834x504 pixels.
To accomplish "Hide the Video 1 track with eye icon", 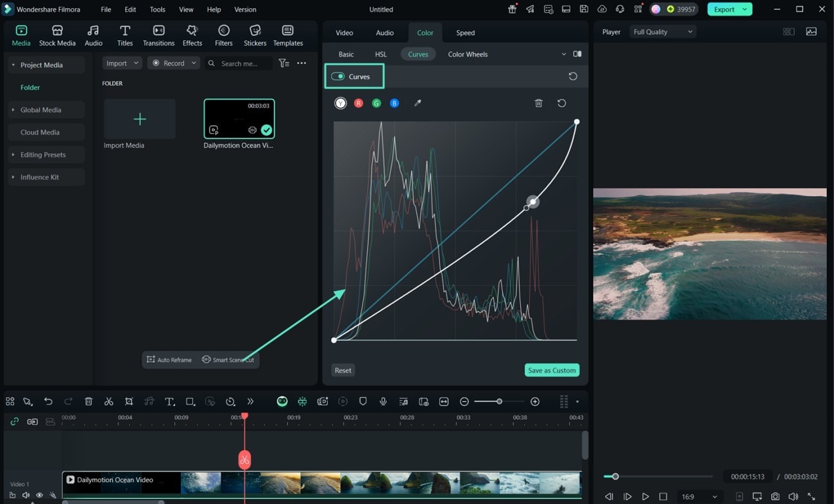I will point(39,495).
